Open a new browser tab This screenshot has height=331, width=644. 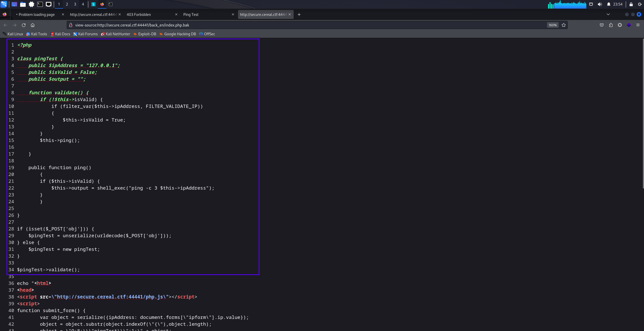pos(299,15)
